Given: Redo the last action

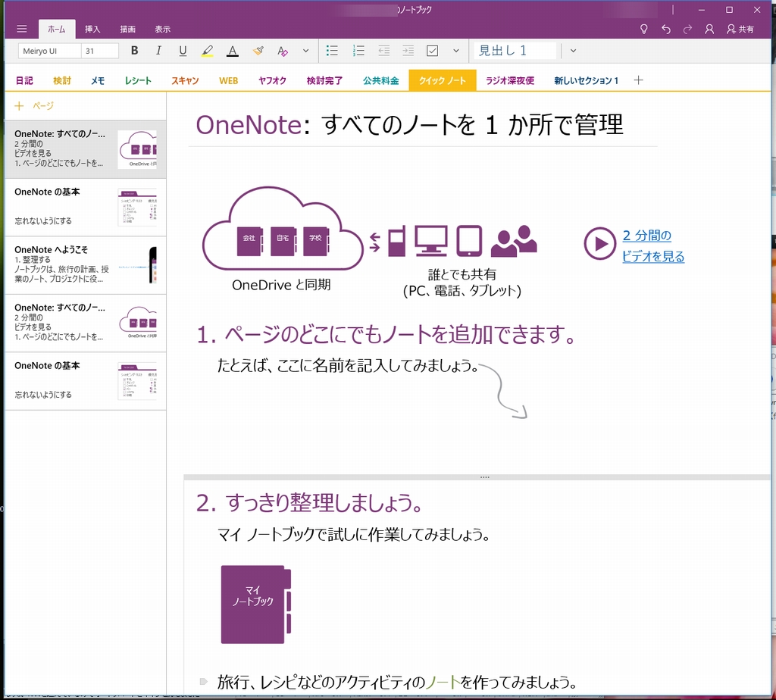Looking at the screenshot, I should point(687,30).
